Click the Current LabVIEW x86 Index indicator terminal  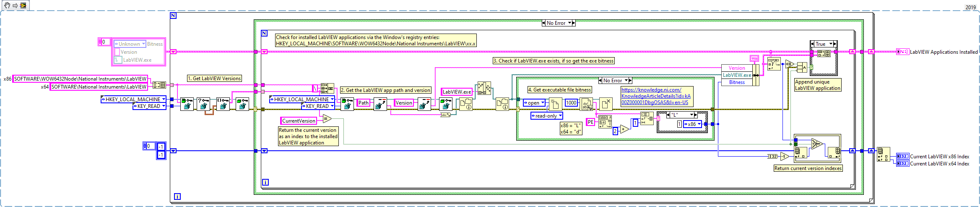tap(902, 156)
